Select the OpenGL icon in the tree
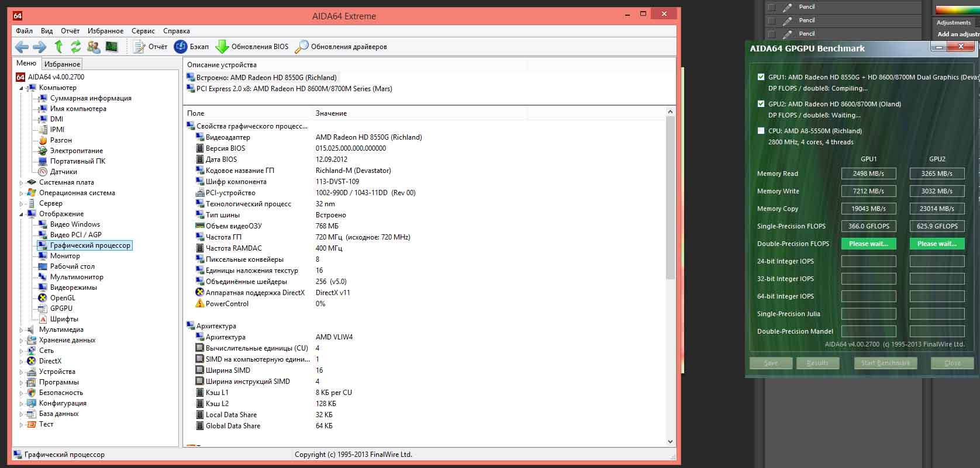 click(43, 298)
